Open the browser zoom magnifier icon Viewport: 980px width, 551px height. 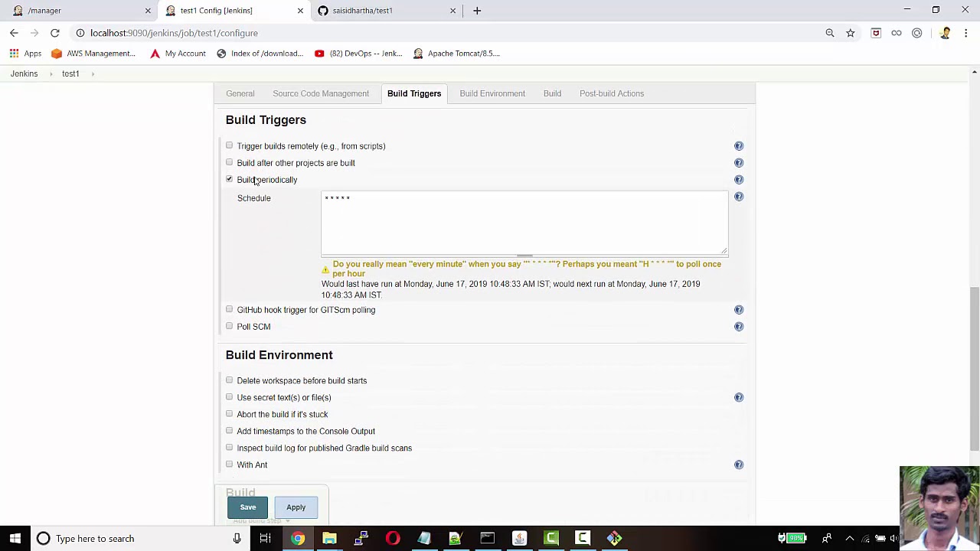pos(830,33)
